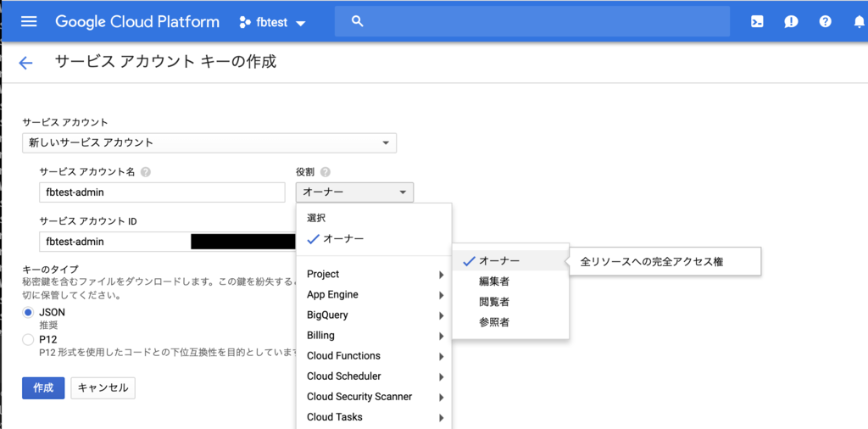The image size is (868, 429).
Task: Select 参照者 role in submenu
Action: coord(510,322)
